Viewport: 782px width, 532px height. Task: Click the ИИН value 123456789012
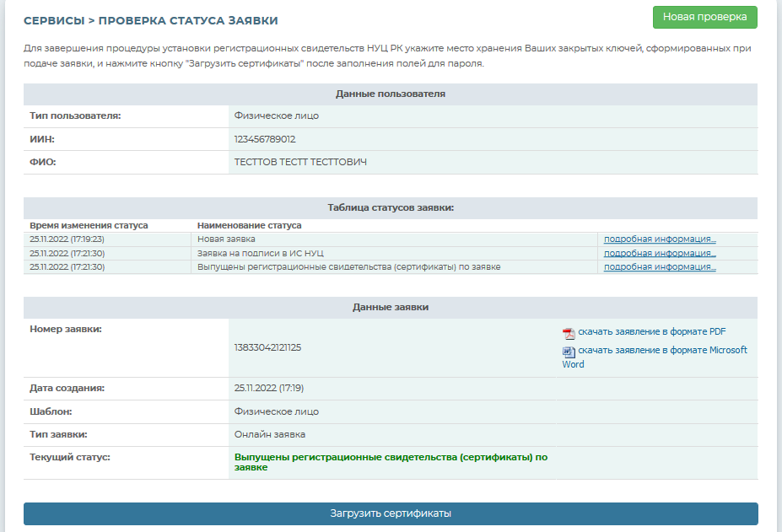265,139
